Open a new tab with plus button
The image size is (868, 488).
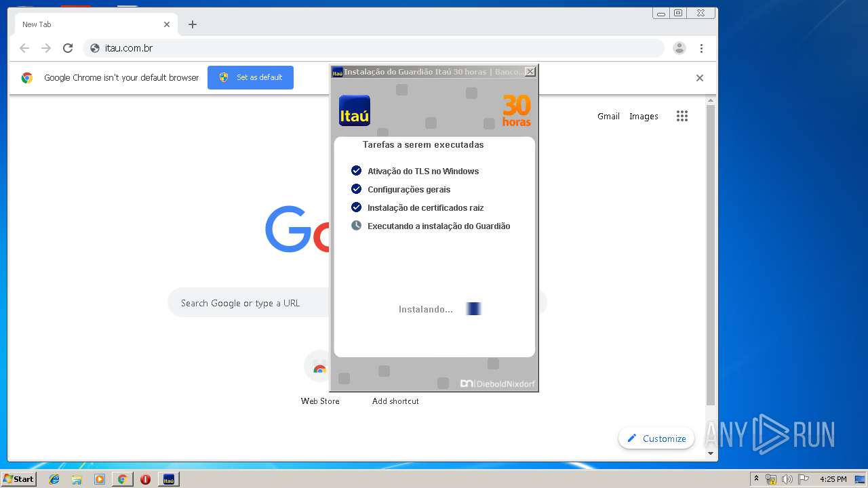coord(193,24)
